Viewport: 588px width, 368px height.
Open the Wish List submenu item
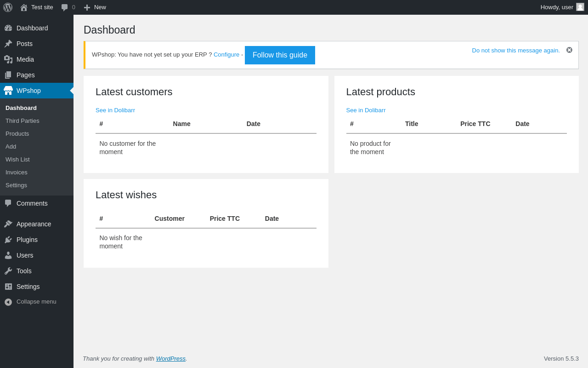tap(17, 160)
